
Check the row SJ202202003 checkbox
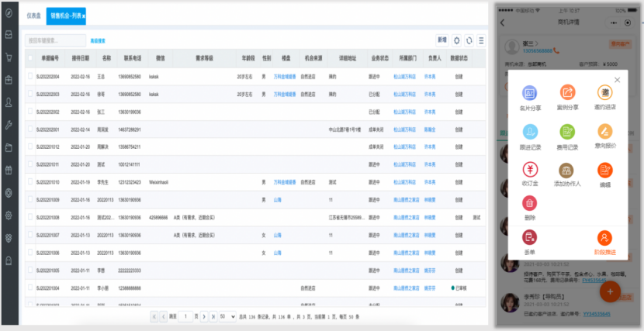pyautogui.click(x=30, y=94)
